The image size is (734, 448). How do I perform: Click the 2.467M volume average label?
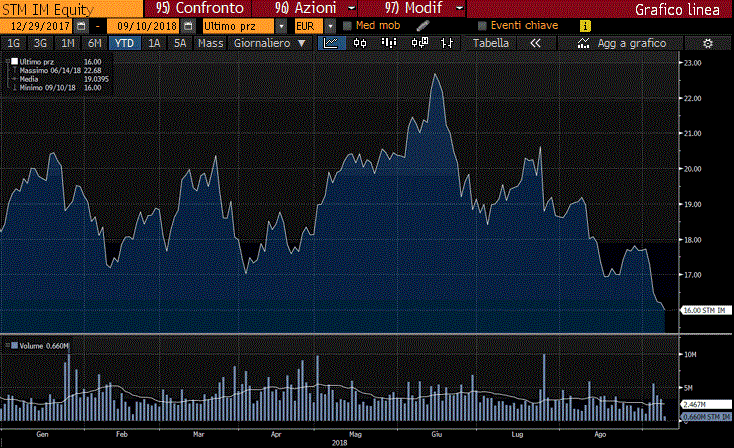click(x=706, y=404)
